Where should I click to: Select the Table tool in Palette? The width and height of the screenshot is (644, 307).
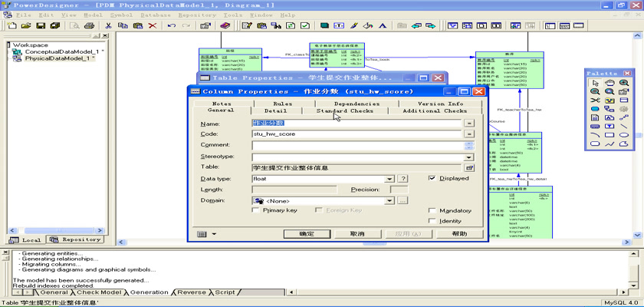[624, 101]
